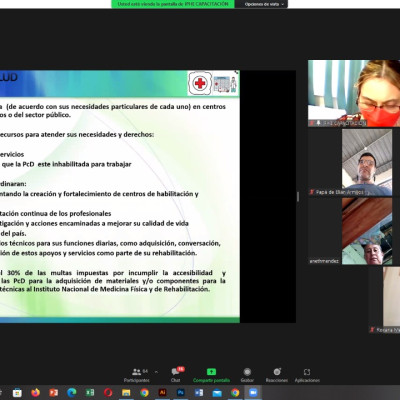Open Excel from the taskbar
Viewport: 400px width, 400px height.
(x=90, y=393)
